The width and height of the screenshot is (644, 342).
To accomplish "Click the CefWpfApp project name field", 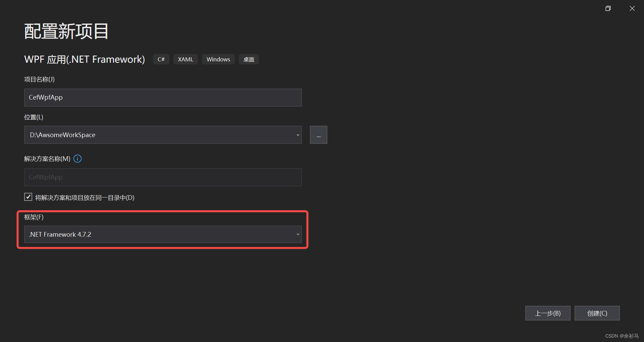I will click(x=163, y=97).
